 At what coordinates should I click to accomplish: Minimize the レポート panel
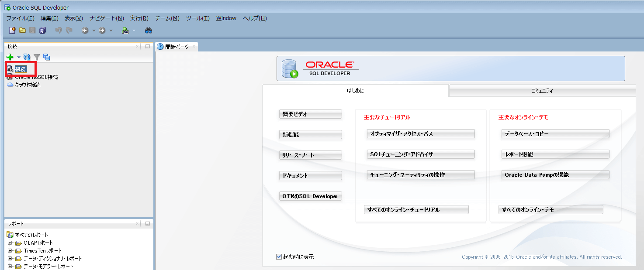coord(147,223)
